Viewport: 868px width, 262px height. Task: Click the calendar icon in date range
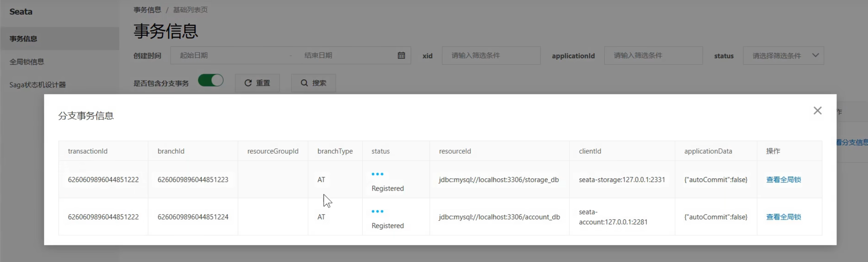point(401,56)
